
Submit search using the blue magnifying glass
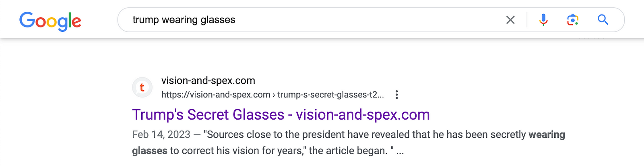click(x=603, y=20)
